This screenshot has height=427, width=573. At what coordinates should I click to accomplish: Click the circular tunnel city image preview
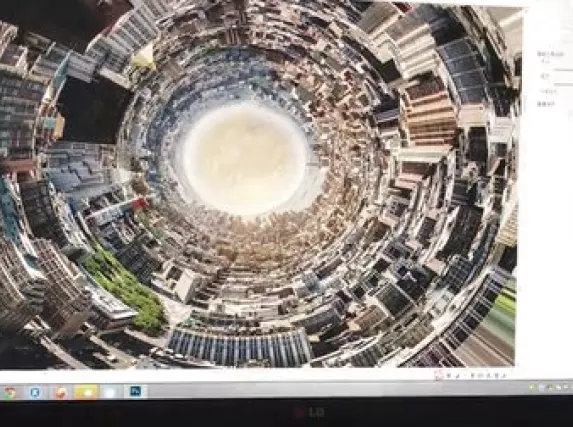pos(257,185)
